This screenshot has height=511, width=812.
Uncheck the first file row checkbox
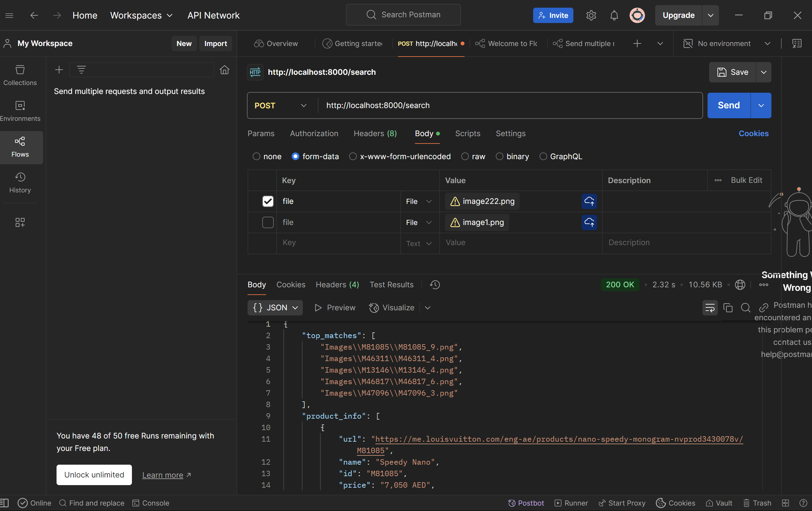click(268, 201)
